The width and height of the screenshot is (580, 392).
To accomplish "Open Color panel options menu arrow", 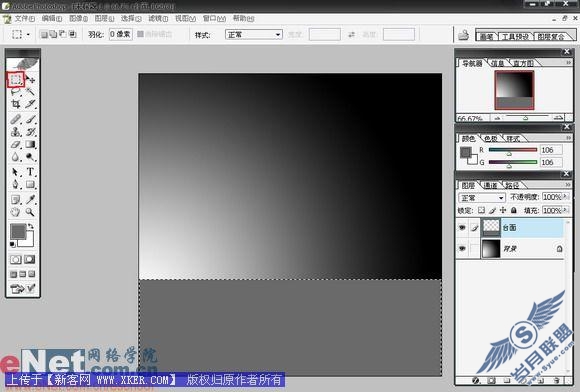I will point(569,138).
